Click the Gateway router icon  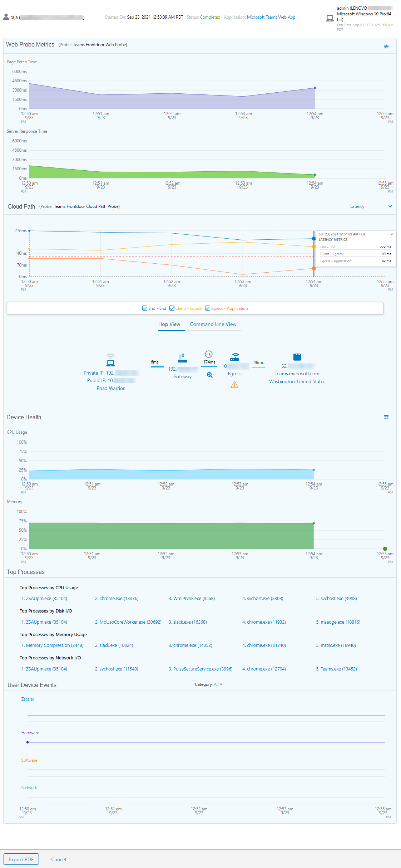[182, 358]
